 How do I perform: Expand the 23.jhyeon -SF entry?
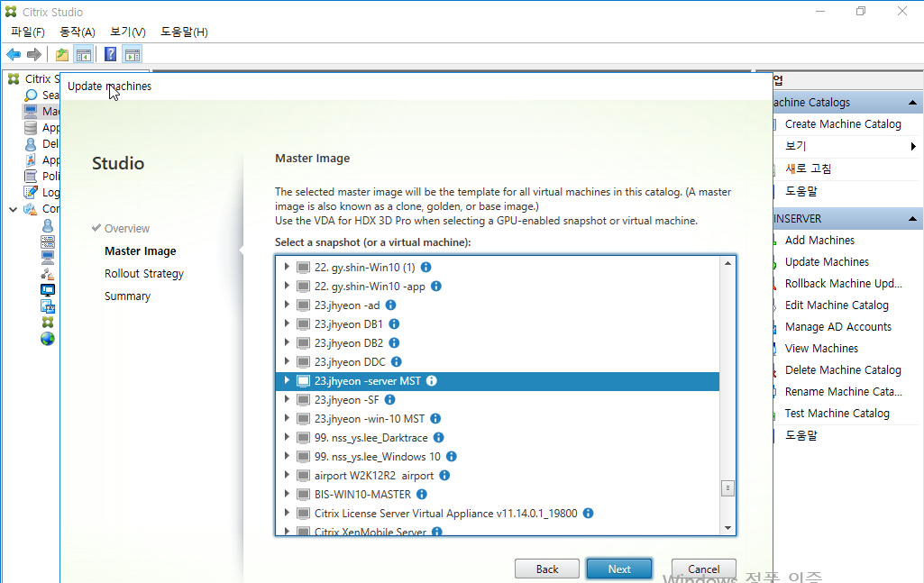click(287, 399)
